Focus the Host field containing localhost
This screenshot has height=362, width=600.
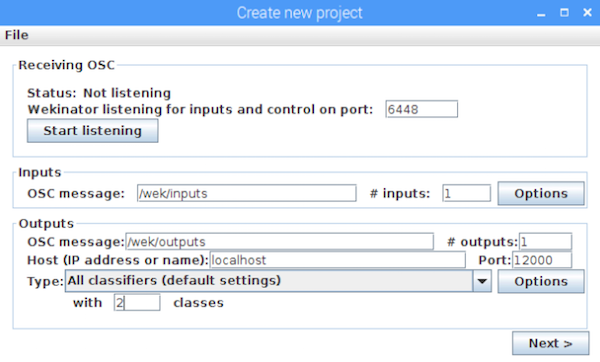337,260
